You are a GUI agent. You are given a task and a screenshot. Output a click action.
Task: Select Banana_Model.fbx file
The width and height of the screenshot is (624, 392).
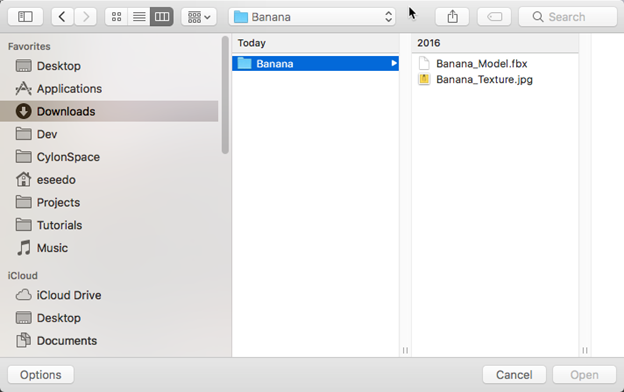coord(495,64)
